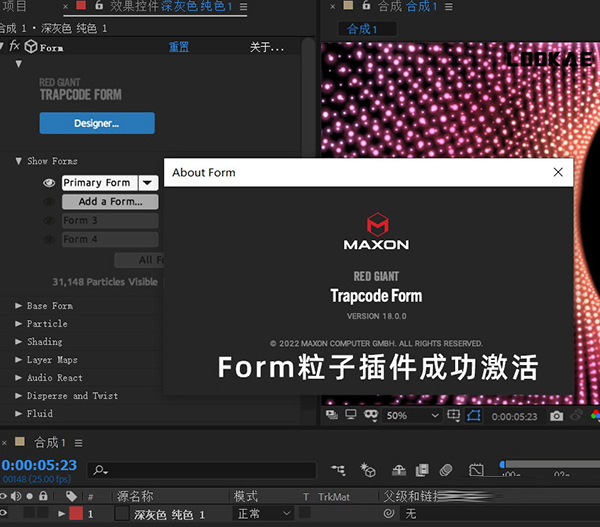Toggle Form 3 visibility eye
This screenshot has height=527, width=600.
pos(49,220)
